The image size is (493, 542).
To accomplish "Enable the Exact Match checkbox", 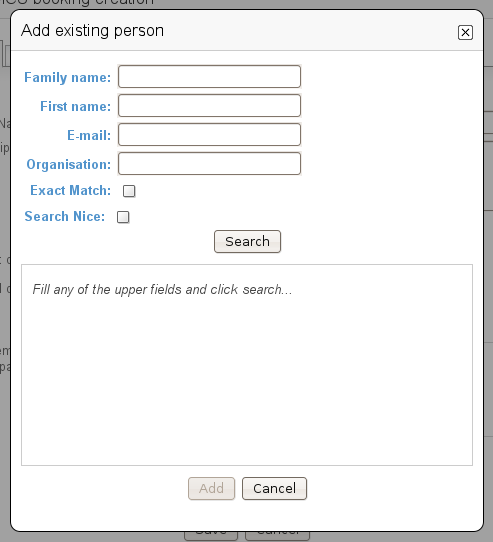I will 129,191.
